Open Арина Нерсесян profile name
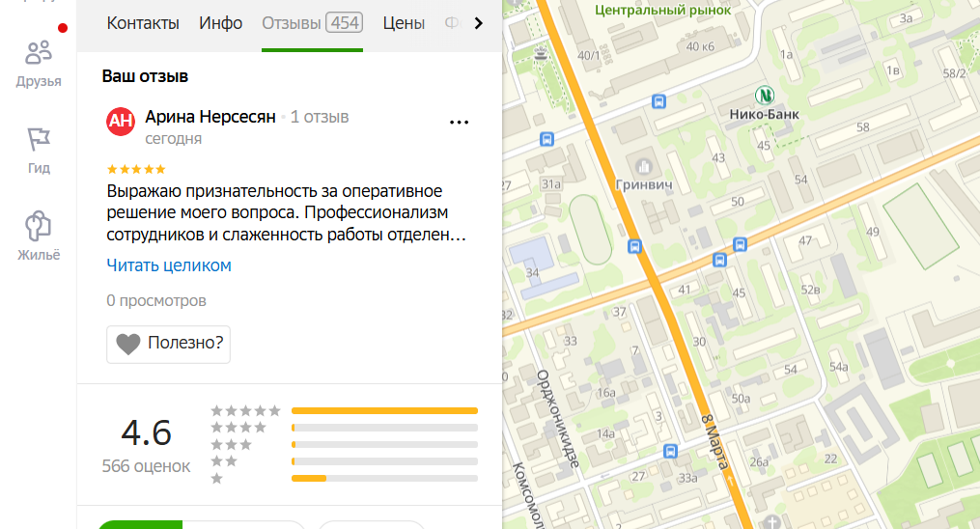 coord(210,117)
